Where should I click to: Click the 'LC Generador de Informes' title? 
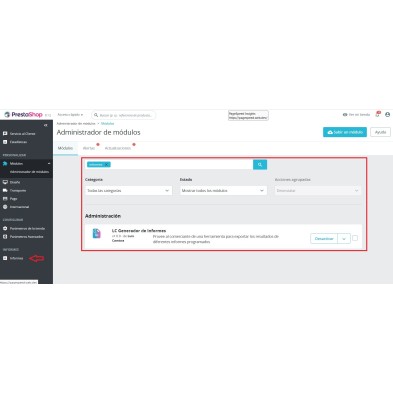139,231
